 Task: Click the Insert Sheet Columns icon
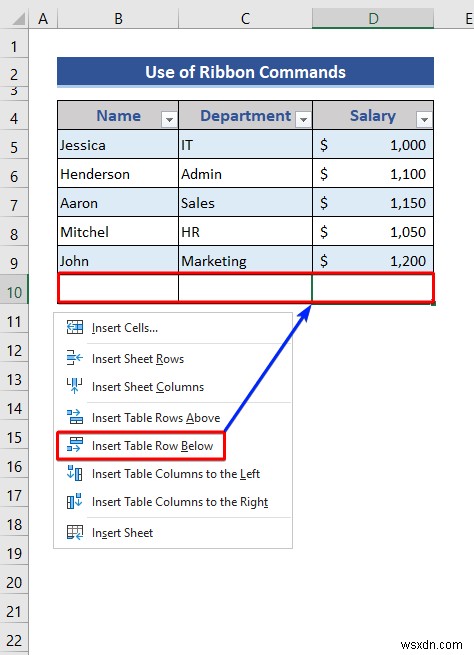click(75, 386)
